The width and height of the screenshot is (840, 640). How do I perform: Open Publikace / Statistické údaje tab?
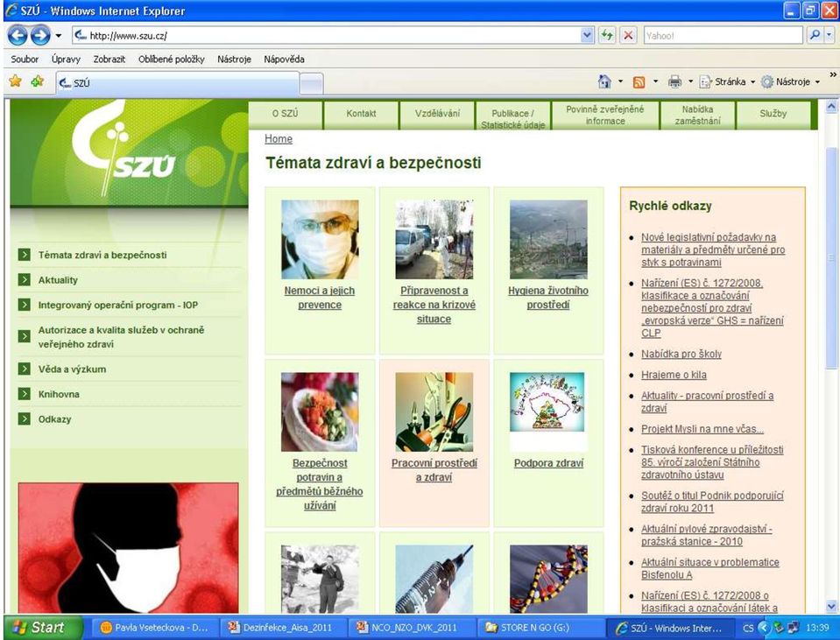click(x=513, y=116)
